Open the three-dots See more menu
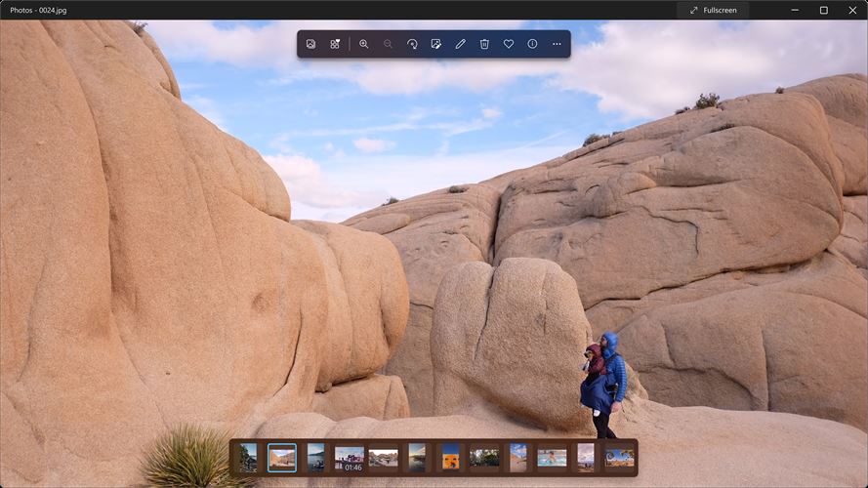This screenshot has width=868, height=488. [x=557, y=44]
